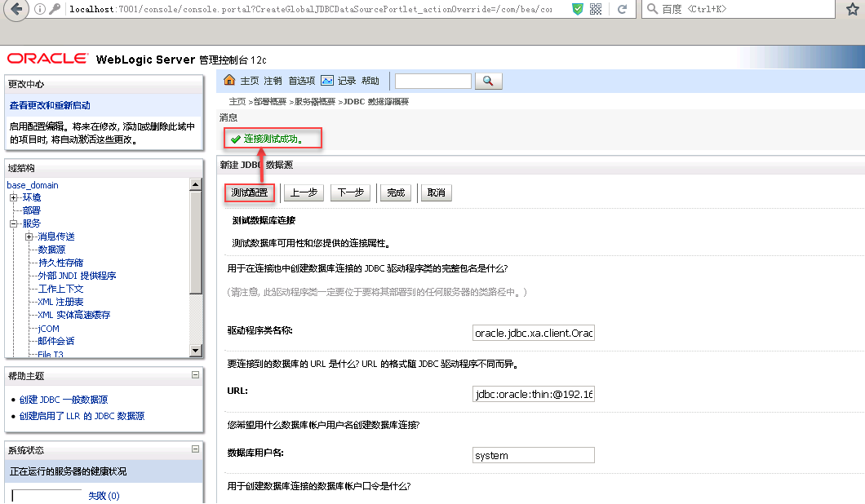Click domain tree scrollbar down arrow
Viewport: 865px width, 504px height.
[195, 350]
